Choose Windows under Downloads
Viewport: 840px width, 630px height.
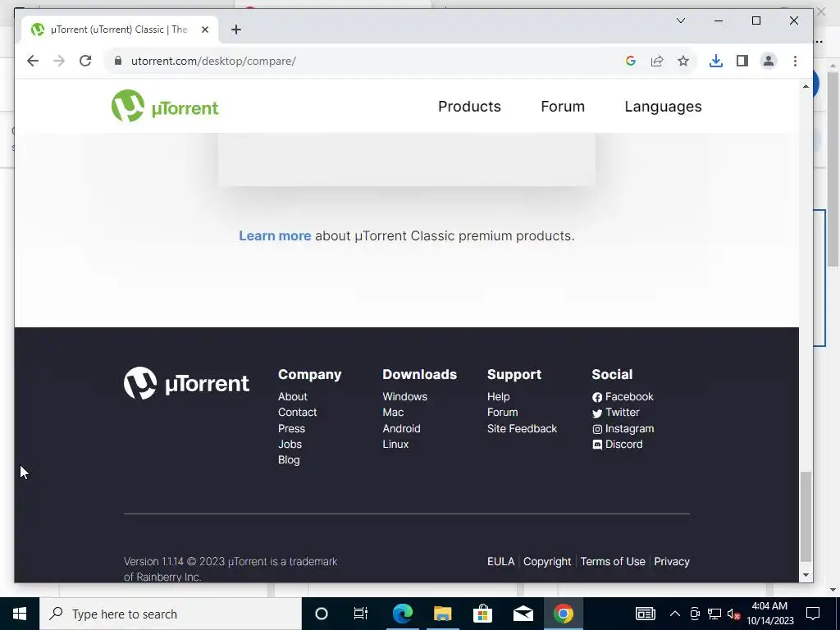405,396
